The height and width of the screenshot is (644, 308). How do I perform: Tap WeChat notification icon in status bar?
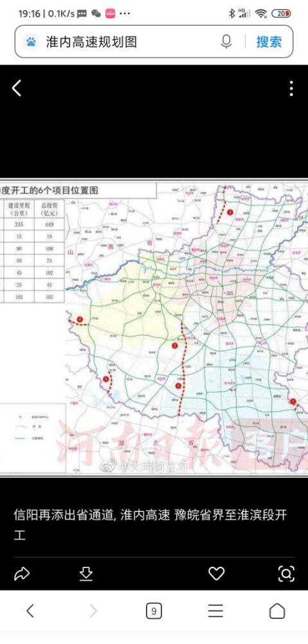point(96,14)
